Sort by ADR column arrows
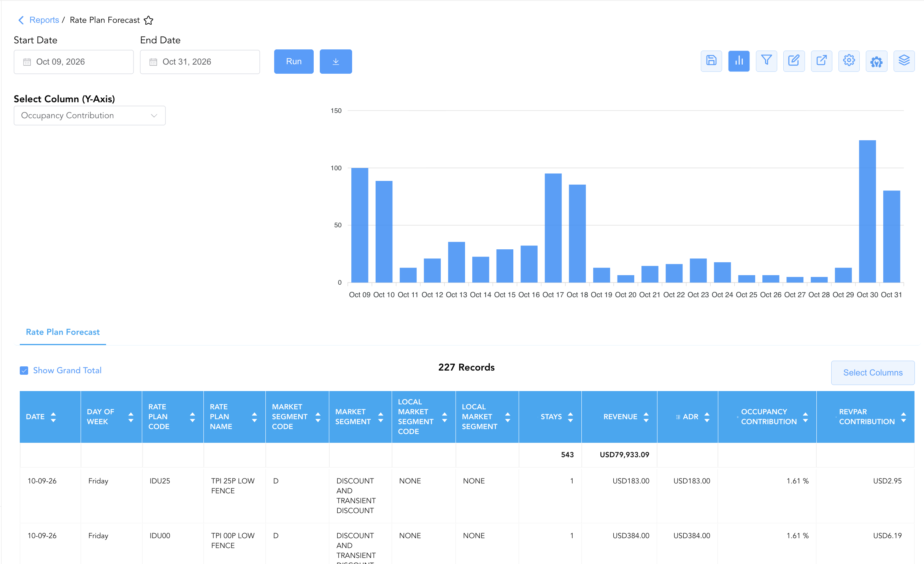The width and height of the screenshot is (924, 564). coord(707,417)
